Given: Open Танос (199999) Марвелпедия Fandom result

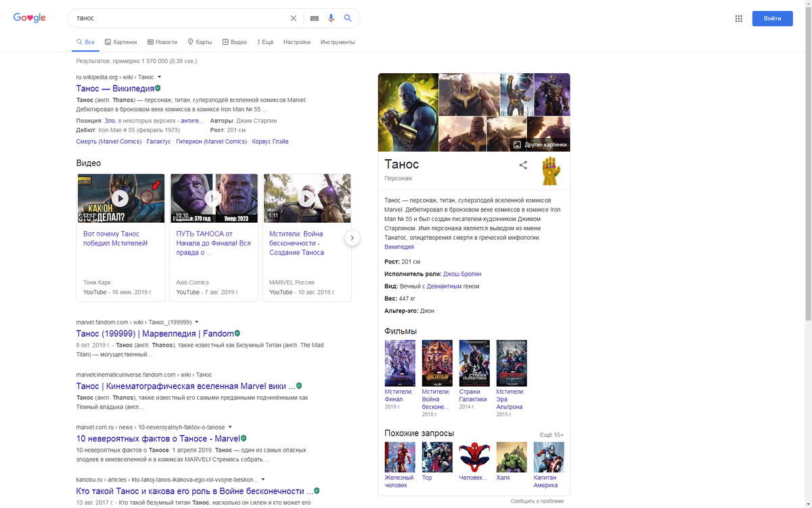Looking at the screenshot, I should [155, 333].
